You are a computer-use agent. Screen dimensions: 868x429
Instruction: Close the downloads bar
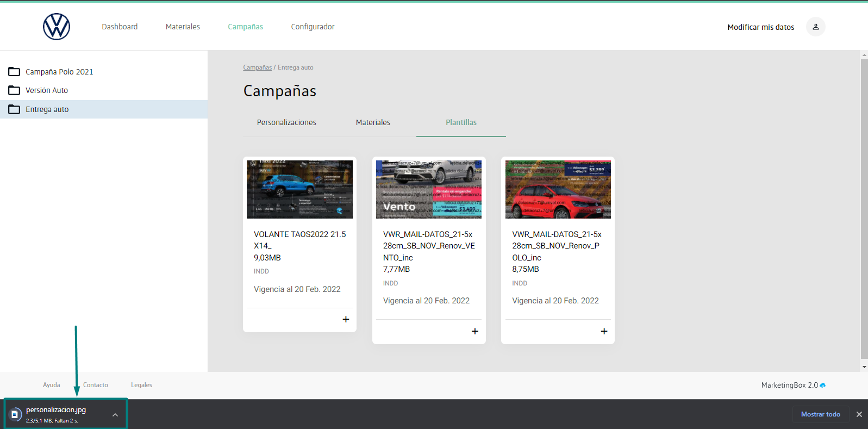point(859,414)
